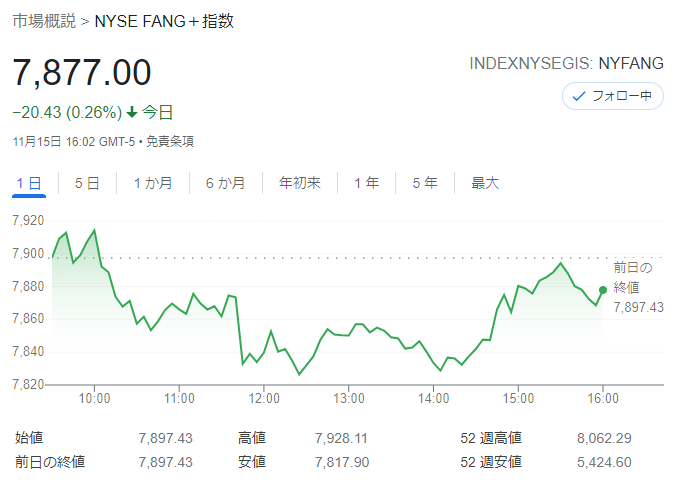The width and height of the screenshot is (675, 484).
Task: Show the 年初来 year-to-date tab
Action: point(300,183)
